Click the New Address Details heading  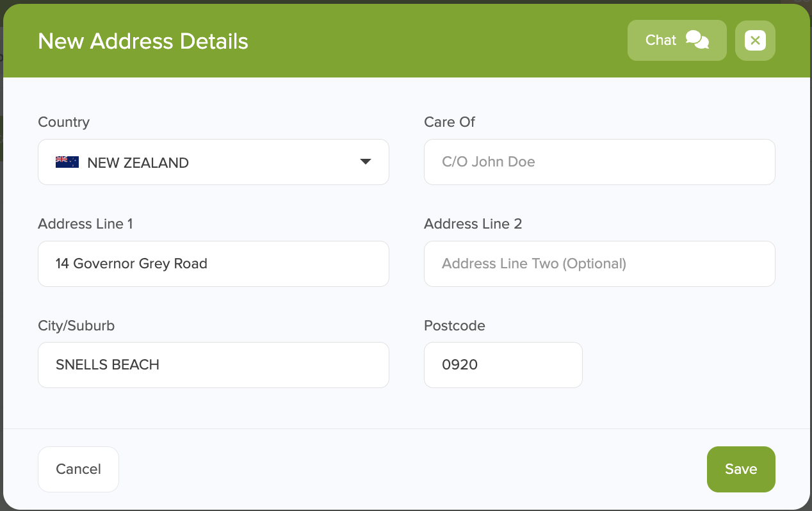(143, 41)
